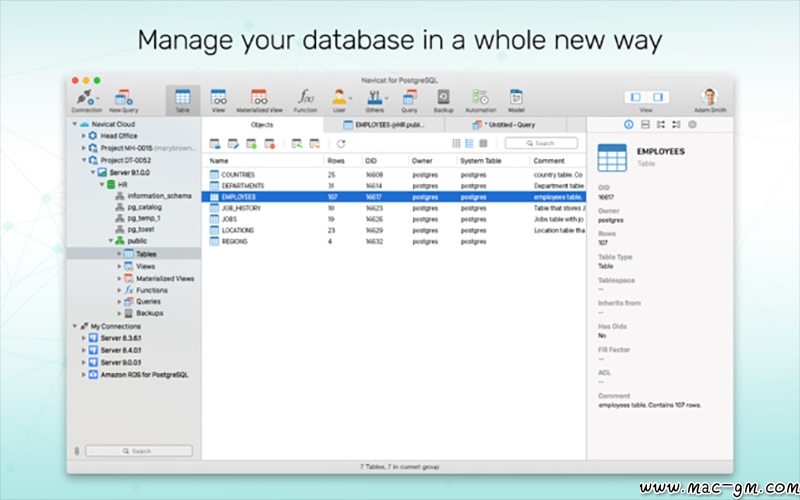
Task: Click the objects Search field
Action: coord(541,143)
